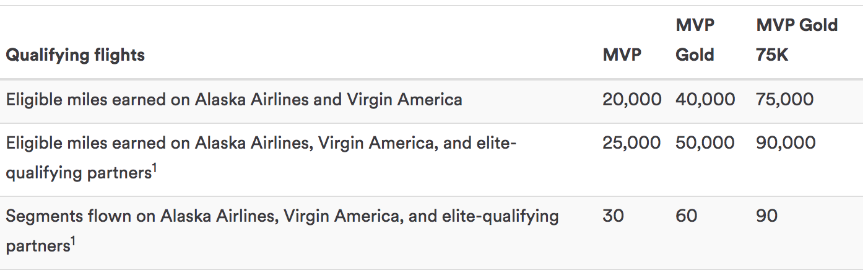Open footnote 1 in the Segments flown row
Image resolution: width=868 pixels, height=275 pixels.
click(x=72, y=242)
